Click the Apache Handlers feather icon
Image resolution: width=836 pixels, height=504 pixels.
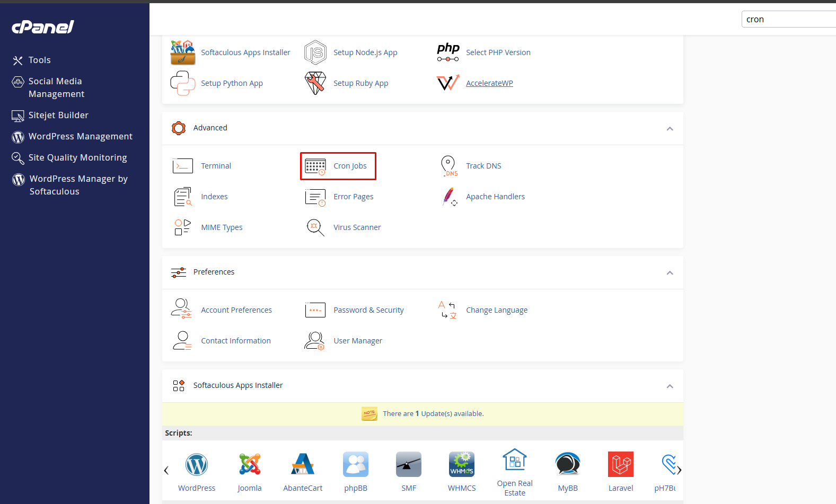450,197
